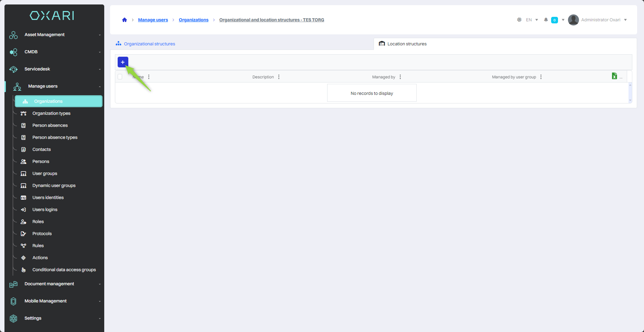Click the table vertical scrollbar

point(630,93)
